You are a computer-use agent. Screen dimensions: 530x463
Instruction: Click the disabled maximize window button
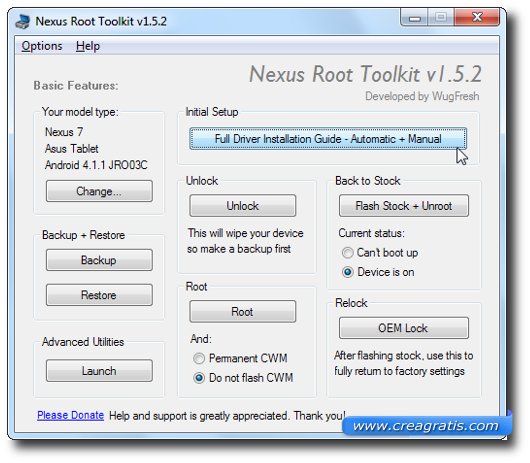pyautogui.click(x=440, y=17)
